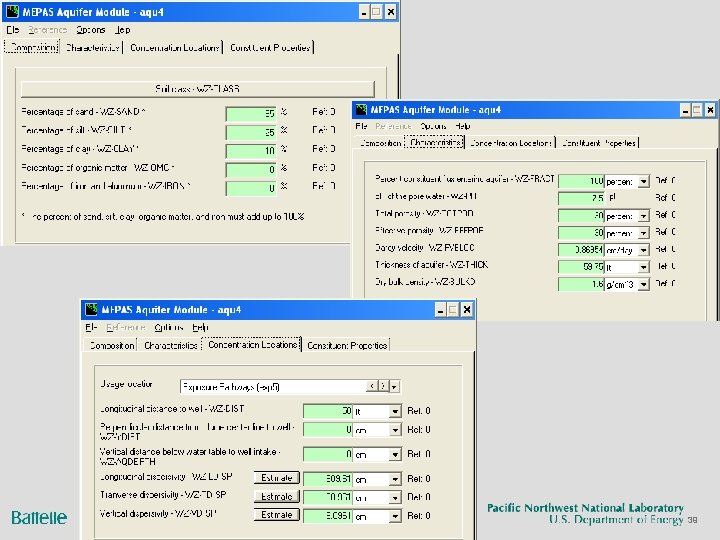
Task: Click Percentage of sand WZ-SAND field
Action: coord(251,113)
